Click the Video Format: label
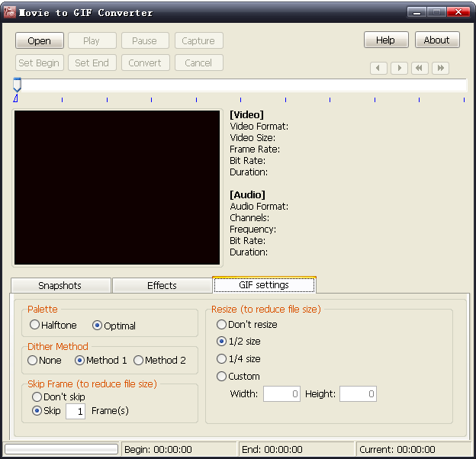This screenshot has height=459, width=476. click(x=259, y=127)
